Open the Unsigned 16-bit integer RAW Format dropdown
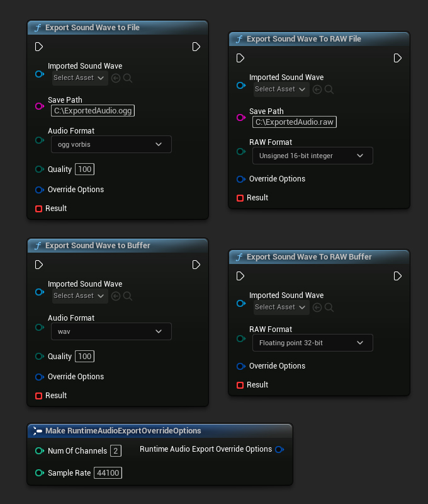The width and height of the screenshot is (428, 504). [312, 156]
